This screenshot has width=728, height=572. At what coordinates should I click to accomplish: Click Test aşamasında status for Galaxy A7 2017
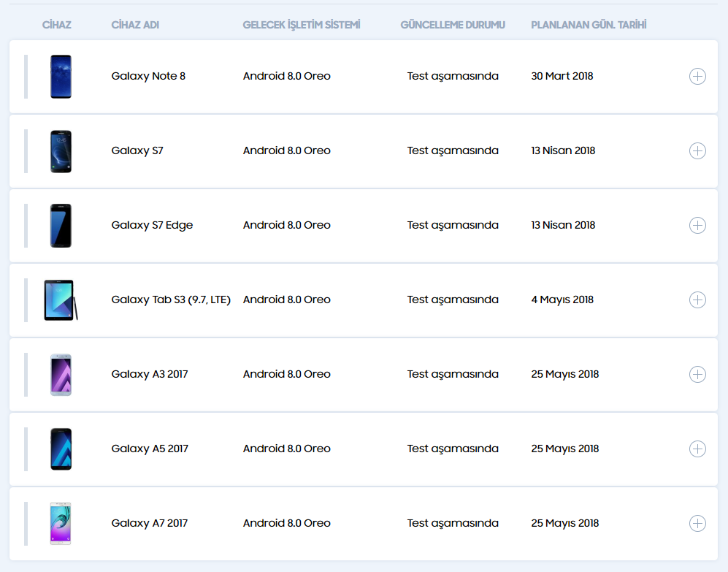coord(453,523)
